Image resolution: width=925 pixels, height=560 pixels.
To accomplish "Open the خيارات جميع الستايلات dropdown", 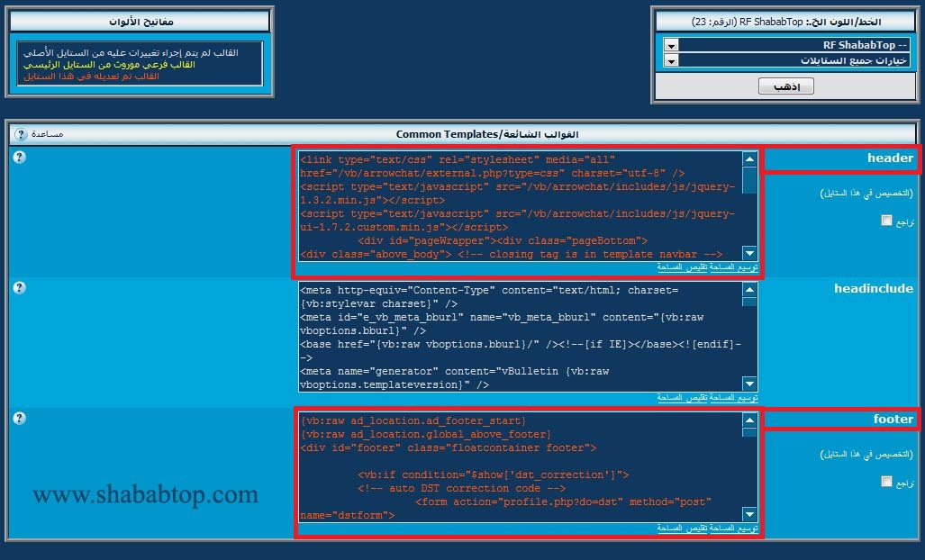I will point(786,60).
